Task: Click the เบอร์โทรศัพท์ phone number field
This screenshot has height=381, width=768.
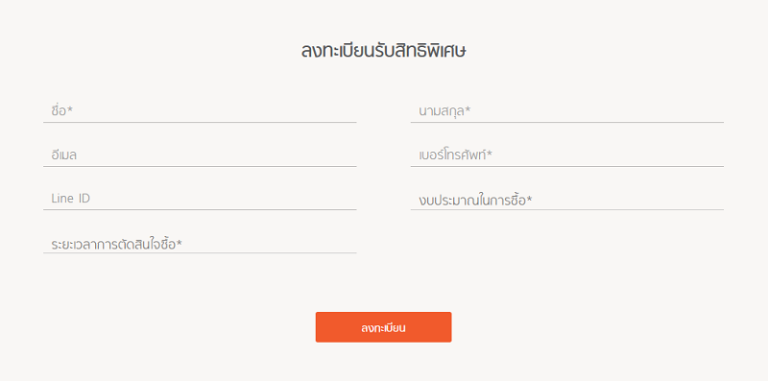Action: [x=567, y=155]
